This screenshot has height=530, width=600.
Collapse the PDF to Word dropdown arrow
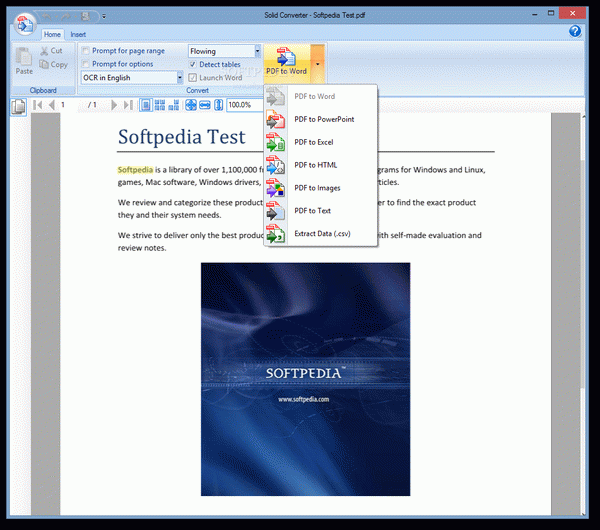[x=318, y=64]
